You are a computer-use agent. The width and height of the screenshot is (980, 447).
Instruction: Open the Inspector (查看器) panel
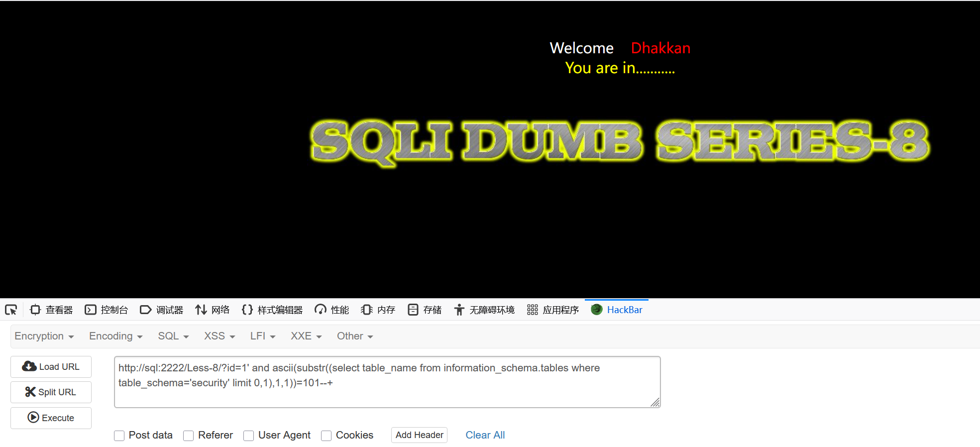click(51, 310)
